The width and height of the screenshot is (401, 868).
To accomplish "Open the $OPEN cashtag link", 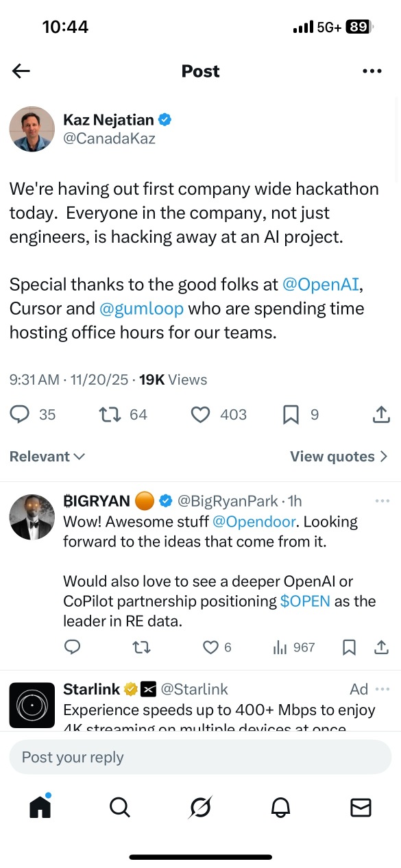I will (x=305, y=601).
